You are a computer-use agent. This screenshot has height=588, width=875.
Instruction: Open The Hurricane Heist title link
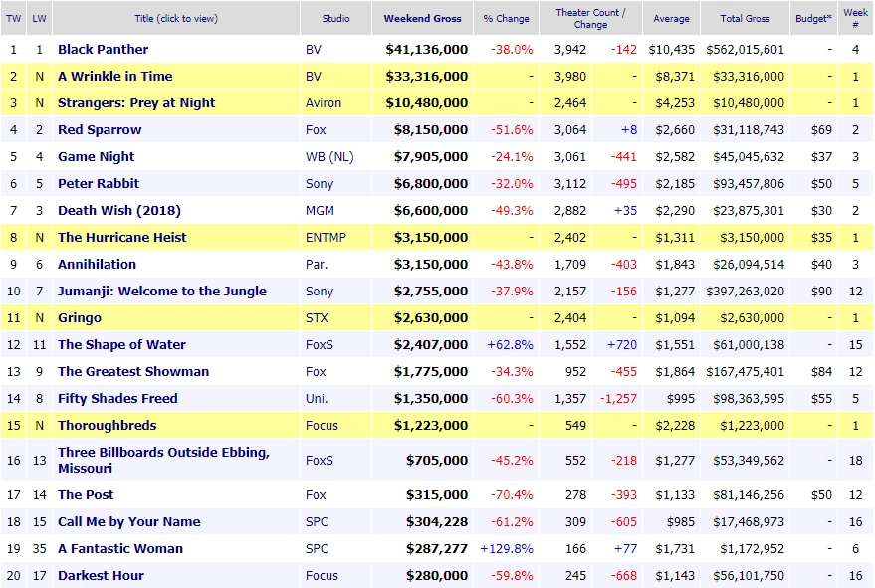pos(122,237)
